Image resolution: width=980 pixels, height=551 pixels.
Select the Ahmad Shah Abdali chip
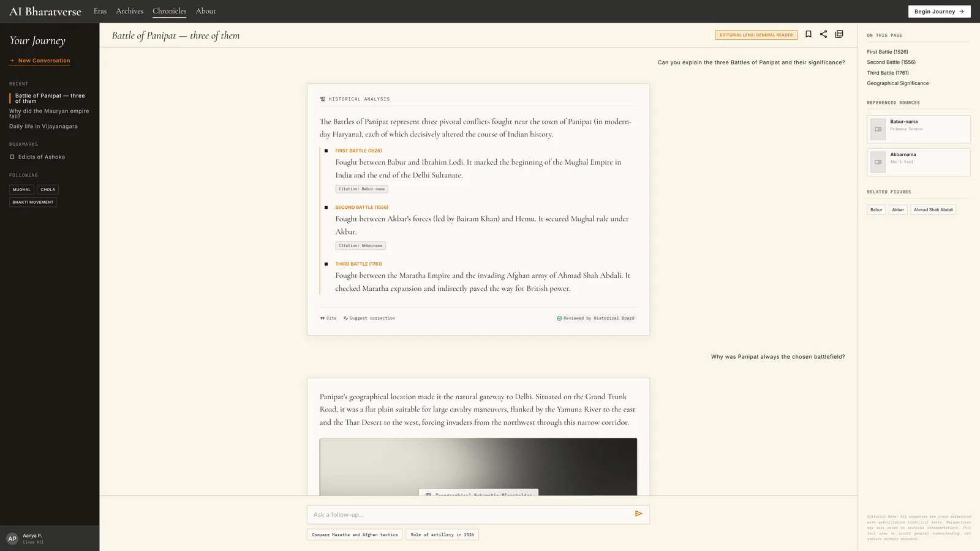coord(933,210)
